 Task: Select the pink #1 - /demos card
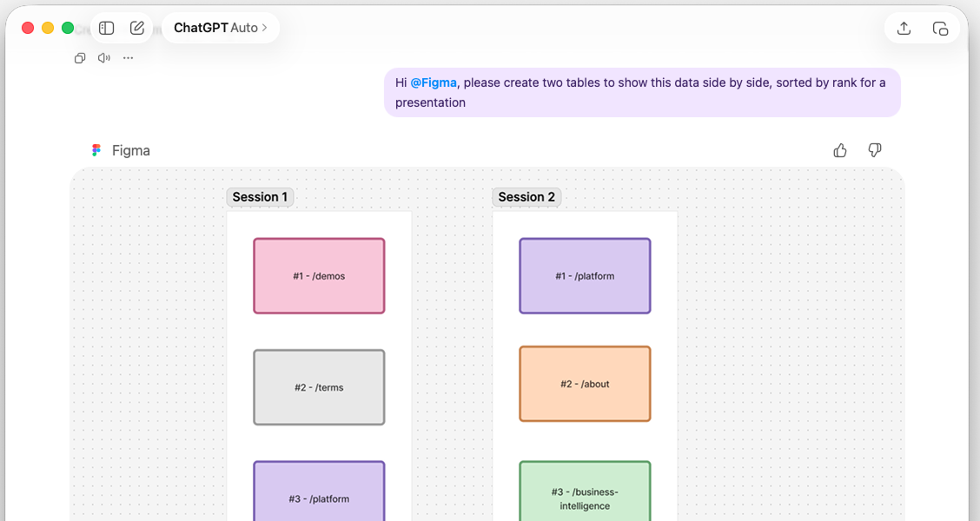[319, 275]
